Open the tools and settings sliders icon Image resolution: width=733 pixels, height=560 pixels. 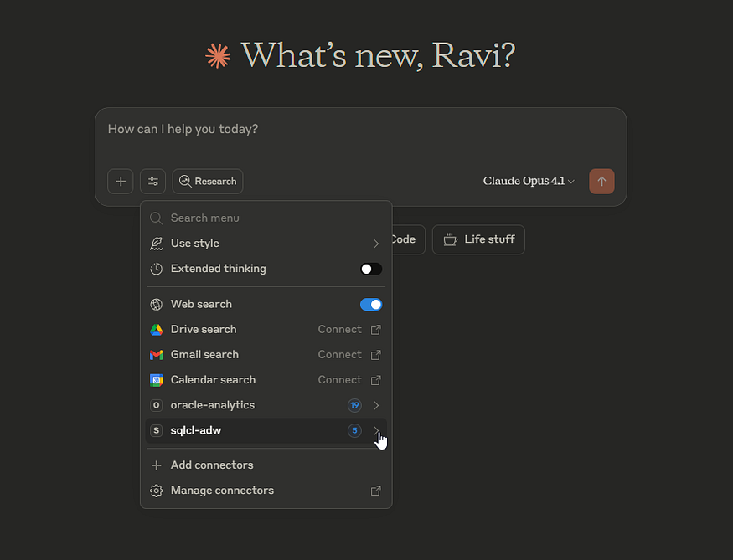click(x=152, y=181)
